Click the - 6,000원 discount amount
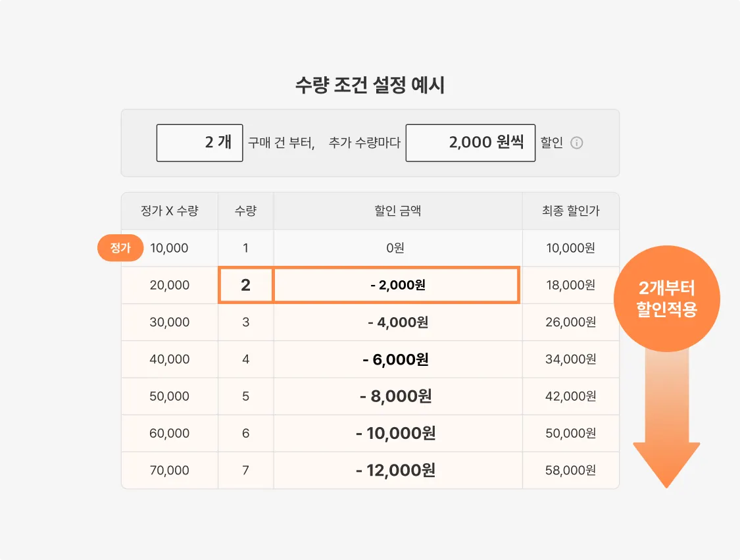The image size is (740, 560). tap(395, 359)
